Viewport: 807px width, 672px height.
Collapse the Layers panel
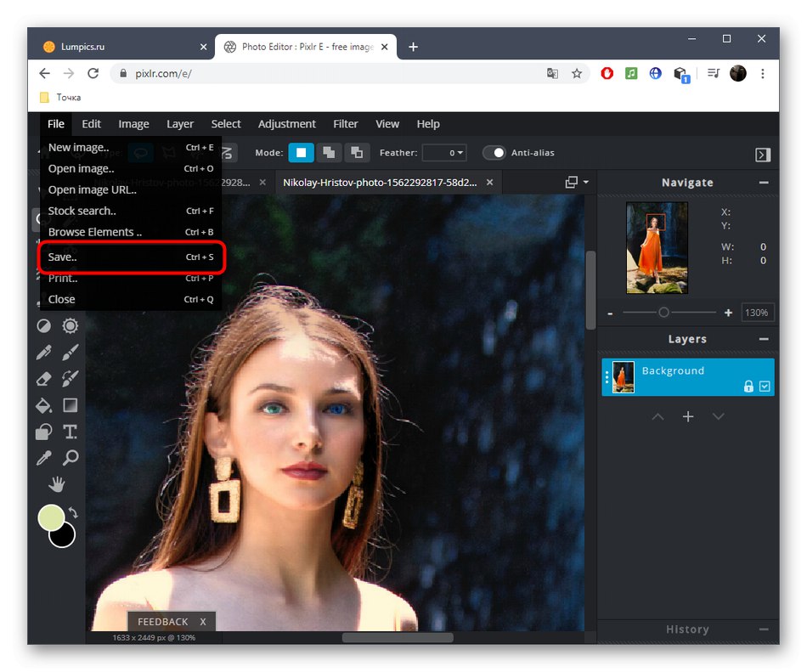point(764,339)
